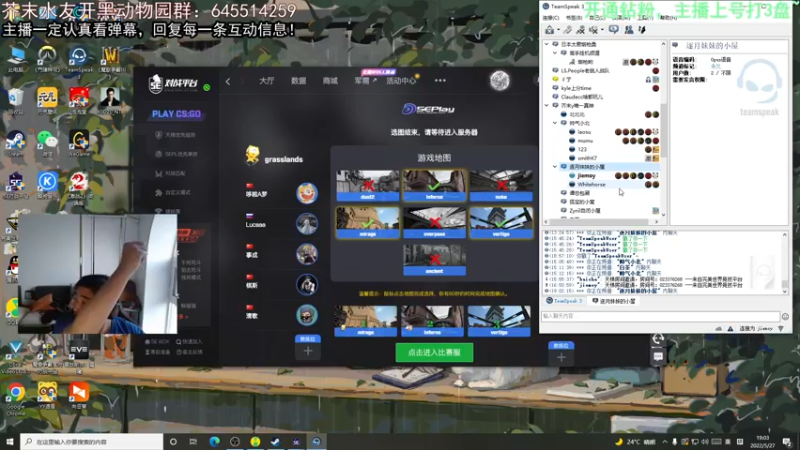Launch the blue K app shortcut
The width and height of the screenshot is (800, 450).
point(47,185)
